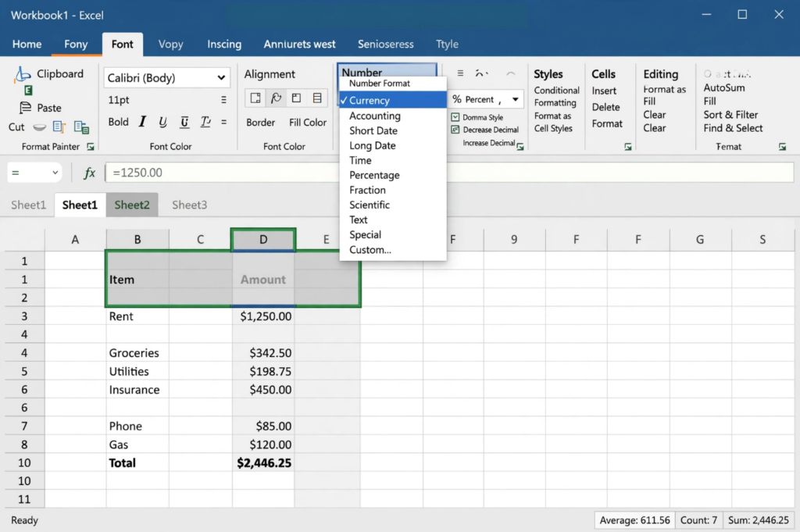Open the Temat group dialog launcher arrow
The image size is (800, 532).
(782, 147)
